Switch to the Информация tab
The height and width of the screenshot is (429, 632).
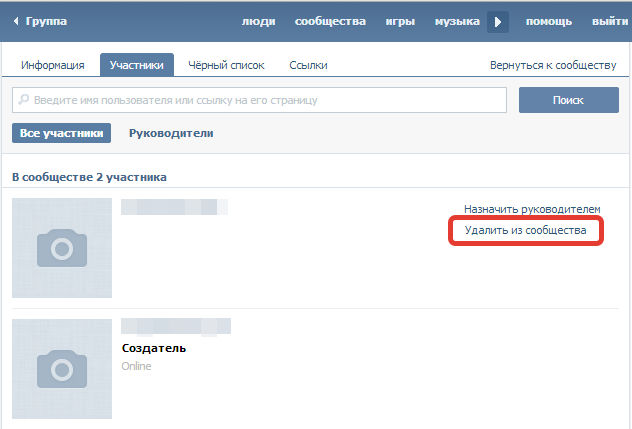tap(53, 65)
